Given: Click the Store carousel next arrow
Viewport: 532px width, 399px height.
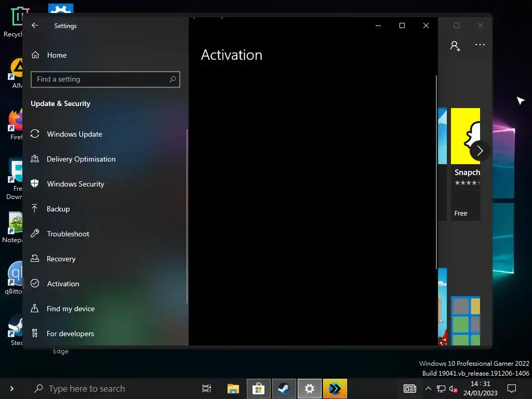Looking at the screenshot, I should click(480, 151).
